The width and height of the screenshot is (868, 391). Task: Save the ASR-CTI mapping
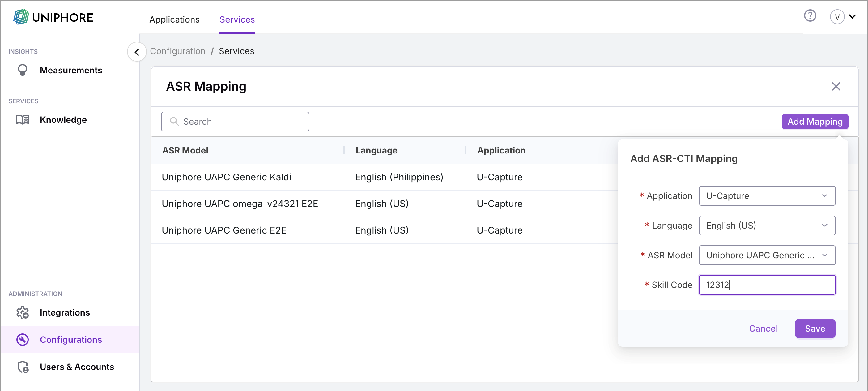(x=815, y=328)
